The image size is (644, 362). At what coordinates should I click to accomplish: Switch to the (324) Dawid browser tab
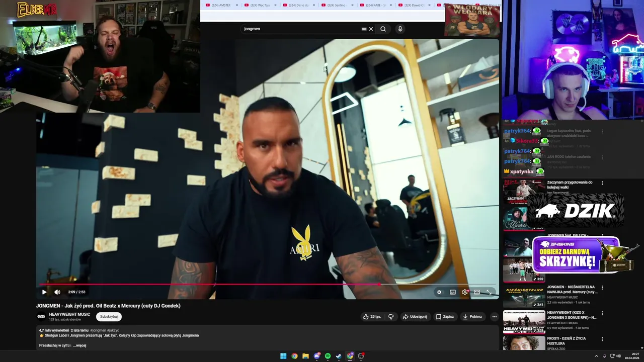pos(415,5)
